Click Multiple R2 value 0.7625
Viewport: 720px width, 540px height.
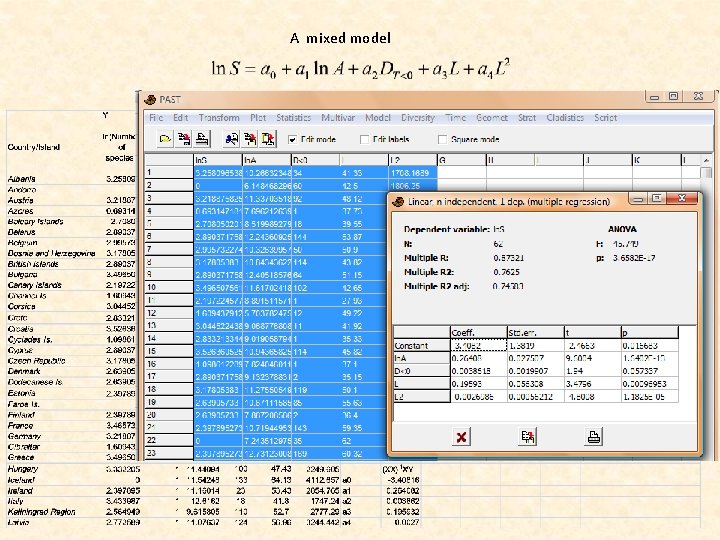pyautogui.click(x=506, y=272)
